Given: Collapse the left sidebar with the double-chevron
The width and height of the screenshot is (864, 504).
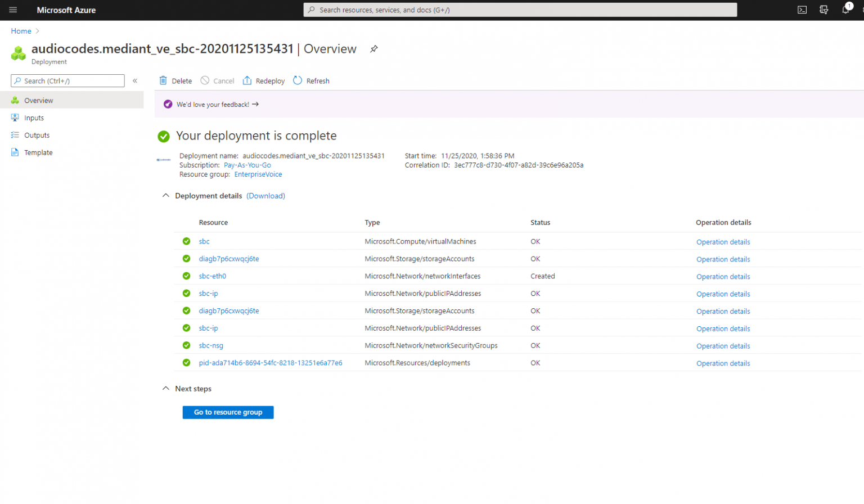Looking at the screenshot, I should (135, 80).
